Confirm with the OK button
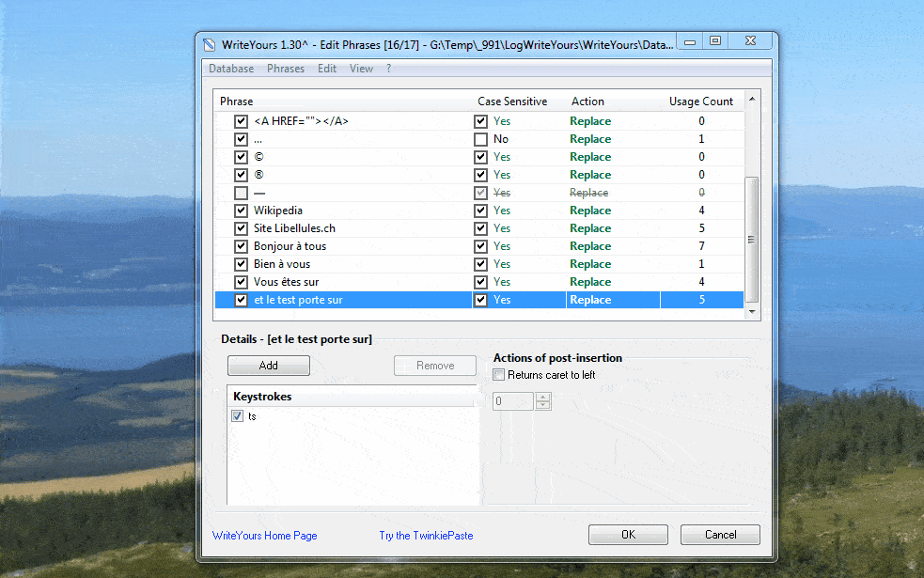Viewport: 924px width, 578px height. point(628,535)
